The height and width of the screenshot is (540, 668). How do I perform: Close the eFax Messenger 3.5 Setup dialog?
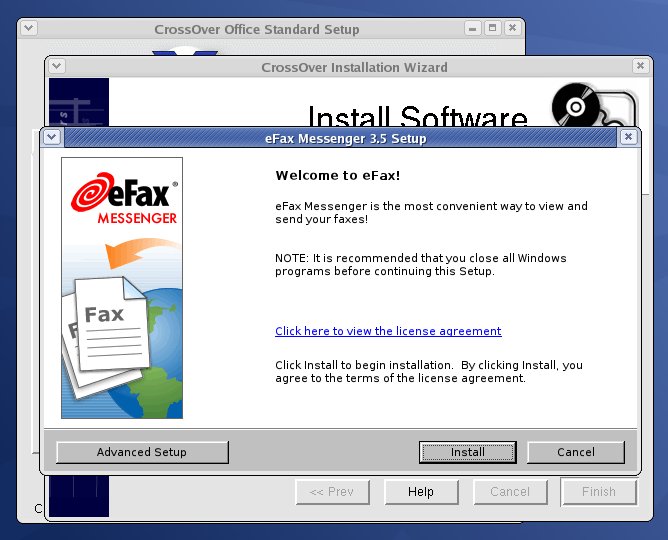(627, 138)
